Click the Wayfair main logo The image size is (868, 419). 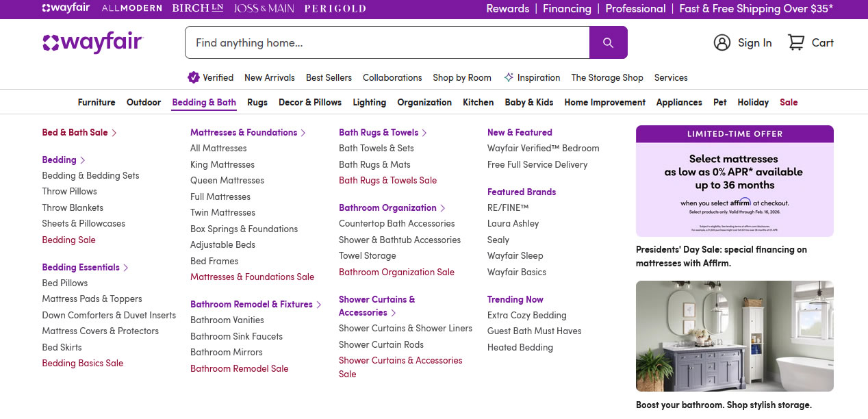(93, 42)
